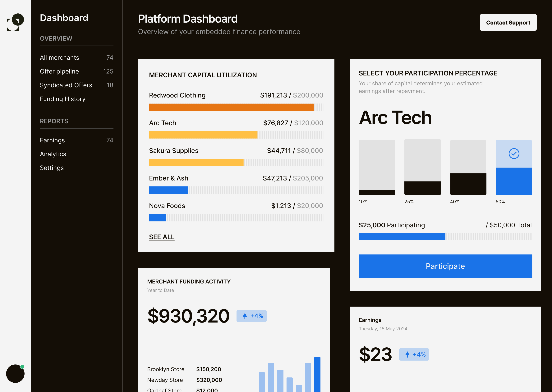Viewport: 552px width, 392px height.
Task: Open the user avatar with green status dot
Action: tap(15, 373)
